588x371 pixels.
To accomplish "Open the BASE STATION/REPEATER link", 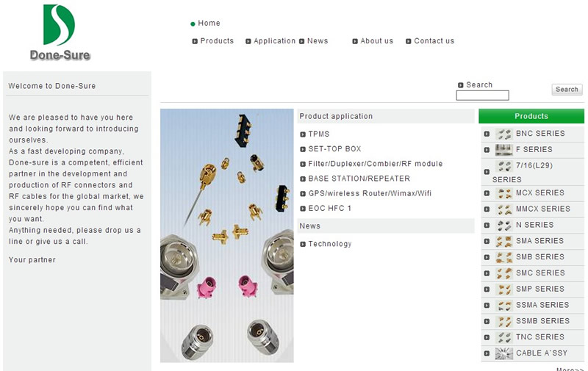I will pyautogui.click(x=359, y=179).
